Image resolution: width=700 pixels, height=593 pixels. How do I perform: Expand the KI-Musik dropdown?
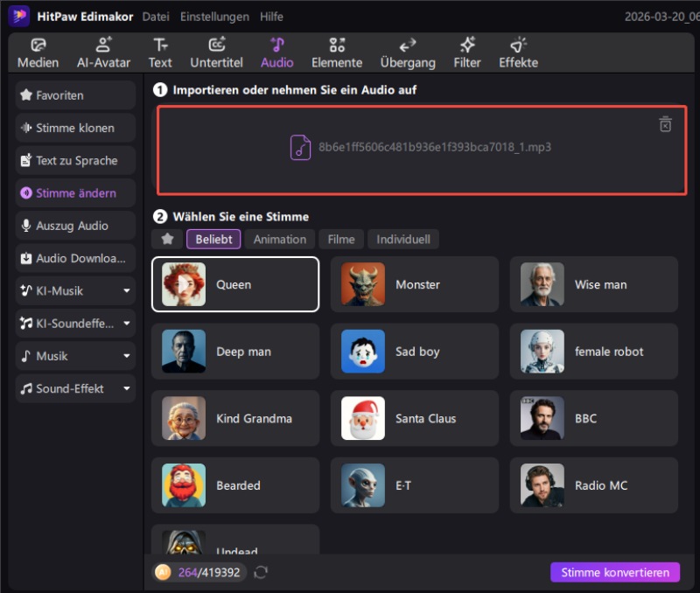[127, 291]
